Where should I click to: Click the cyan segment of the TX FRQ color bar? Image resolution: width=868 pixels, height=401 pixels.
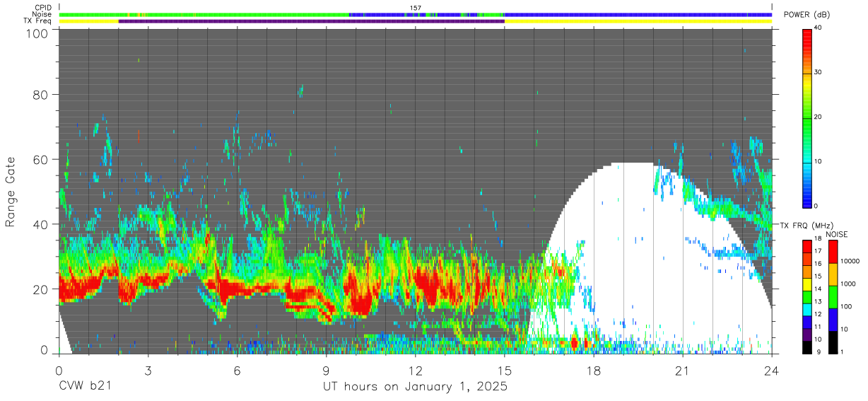point(807,309)
